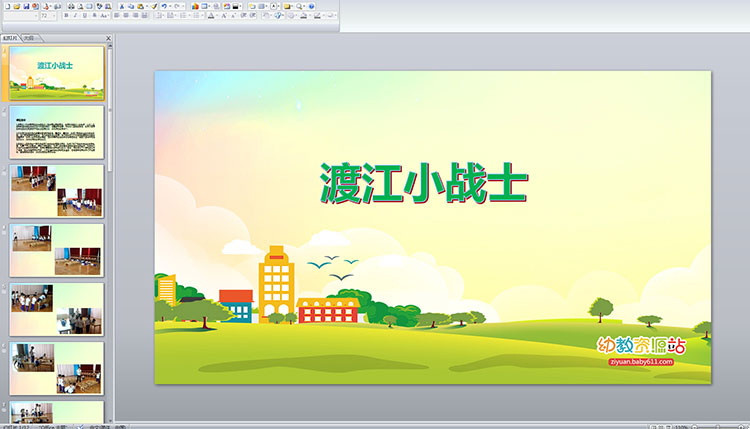Image resolution: width=750 pixels, height=429 pixels.
Task: Click the Zoom magnifier icon
Action: (x=299, y=6)
